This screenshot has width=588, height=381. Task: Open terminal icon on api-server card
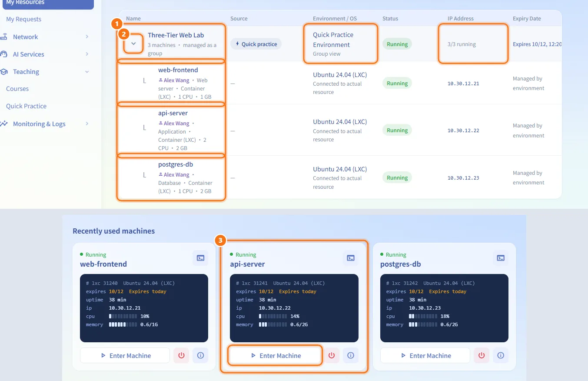pos(351,258)
